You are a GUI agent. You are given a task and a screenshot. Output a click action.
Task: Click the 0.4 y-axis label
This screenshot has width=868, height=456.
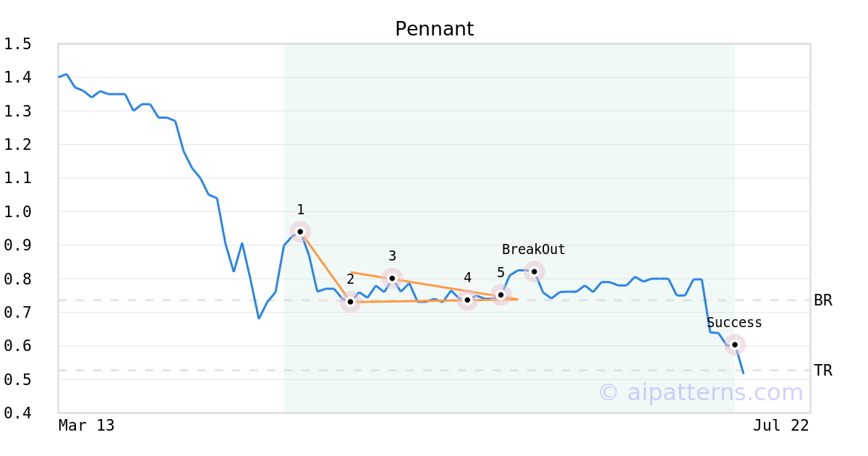pos(17,413)
